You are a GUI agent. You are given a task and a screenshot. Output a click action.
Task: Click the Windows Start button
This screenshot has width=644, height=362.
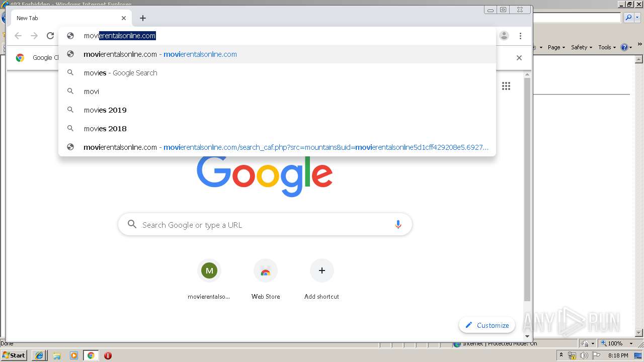click(x=14, y=355)
